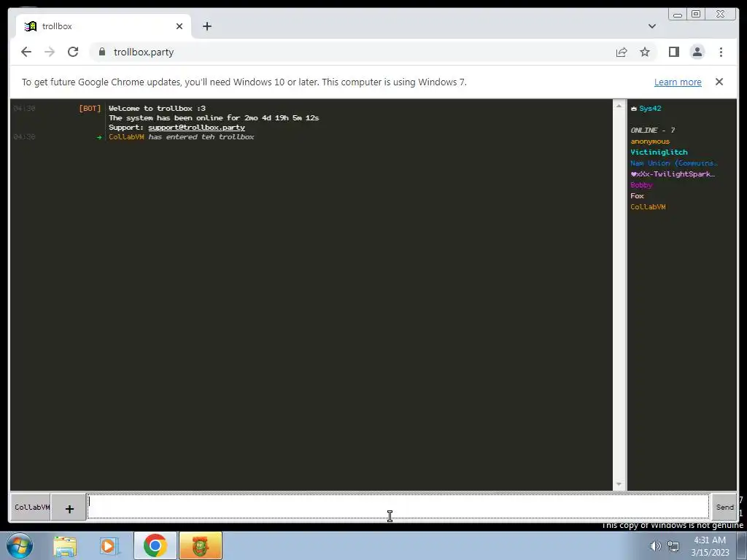Viewport: 747px width, 560px height.
Task: Open the Chrome three-dot menu
Action: click(x=721, y=52)
